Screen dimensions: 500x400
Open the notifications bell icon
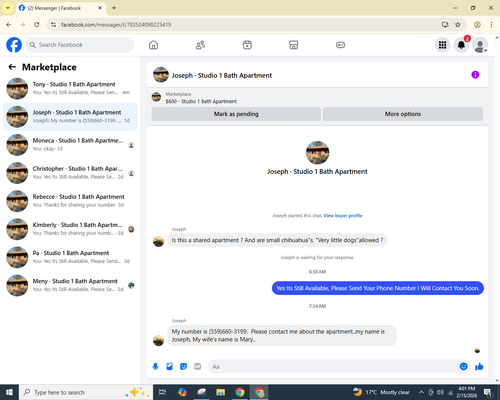461,45
